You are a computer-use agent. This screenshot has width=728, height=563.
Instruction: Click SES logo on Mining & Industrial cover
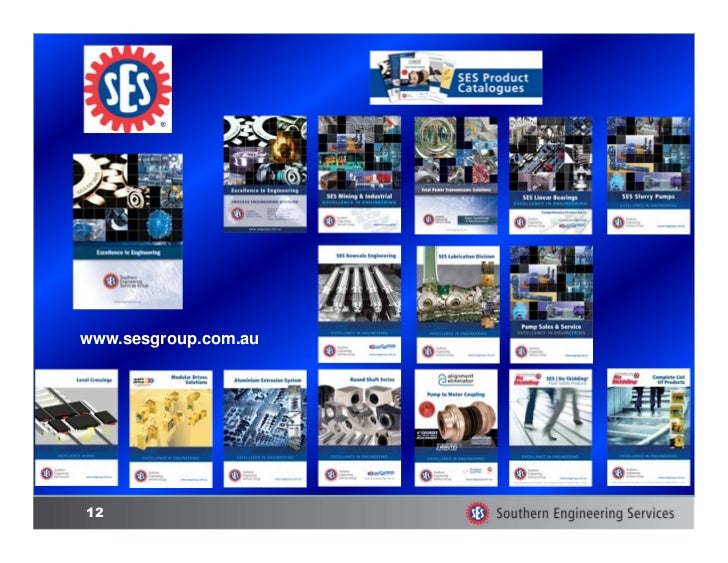click(x=329, y=221)
